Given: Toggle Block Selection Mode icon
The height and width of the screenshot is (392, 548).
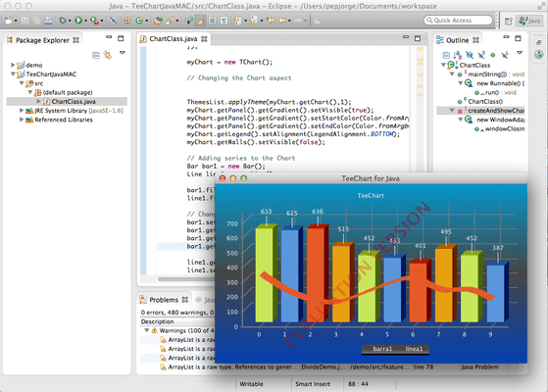Looking at the screenshot, I should click(212, 21).
